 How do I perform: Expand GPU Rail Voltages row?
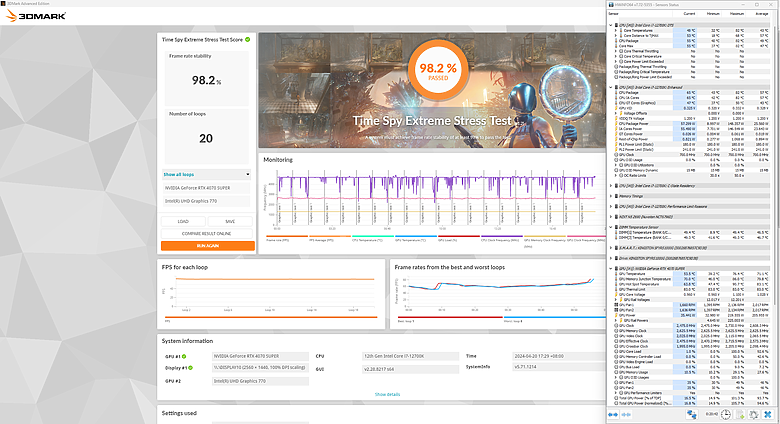(616, 300)
